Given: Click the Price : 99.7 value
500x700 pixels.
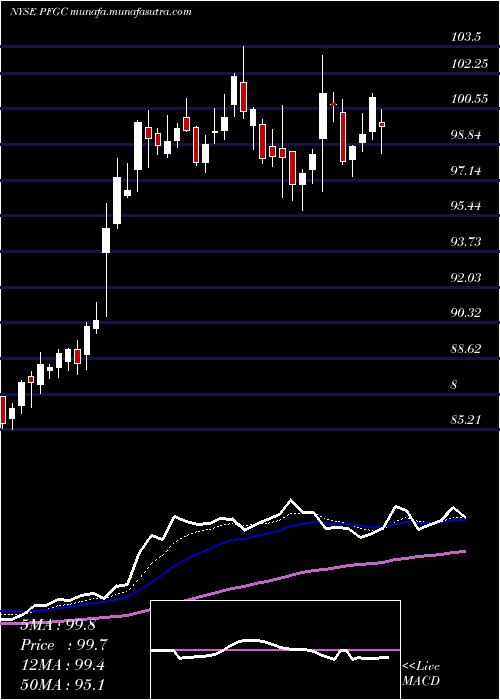Looking at the screenshot, I should pyautogui.click(x=63, y=645).
